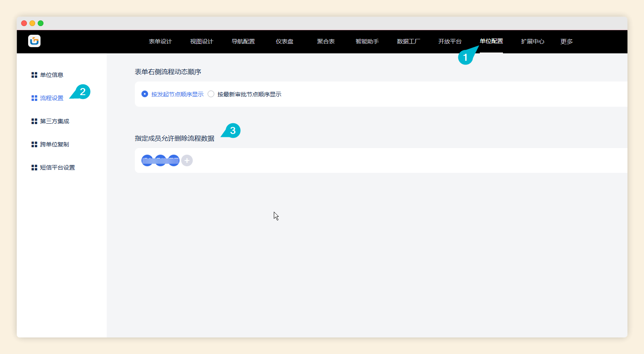Open the 视图设计 section
The width and height of the screenshot is (644, 354).
point(201,41)
